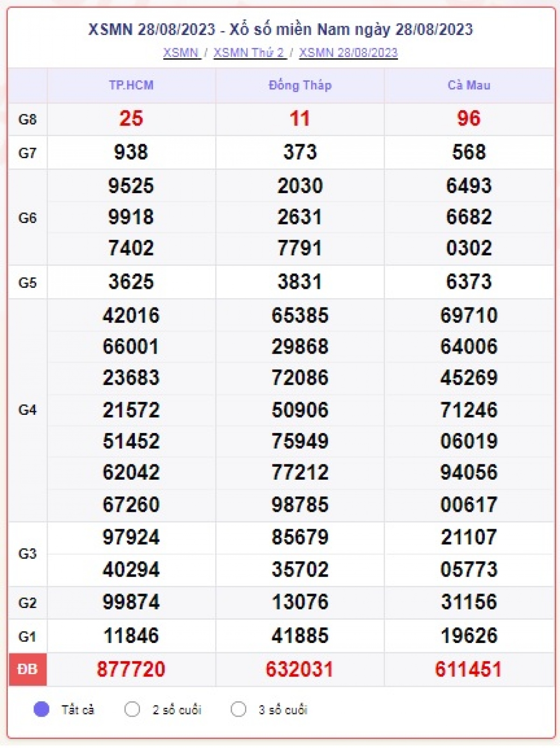
Task: Click the G8 result 96 for Cà Mau
Action: point(469,119)
